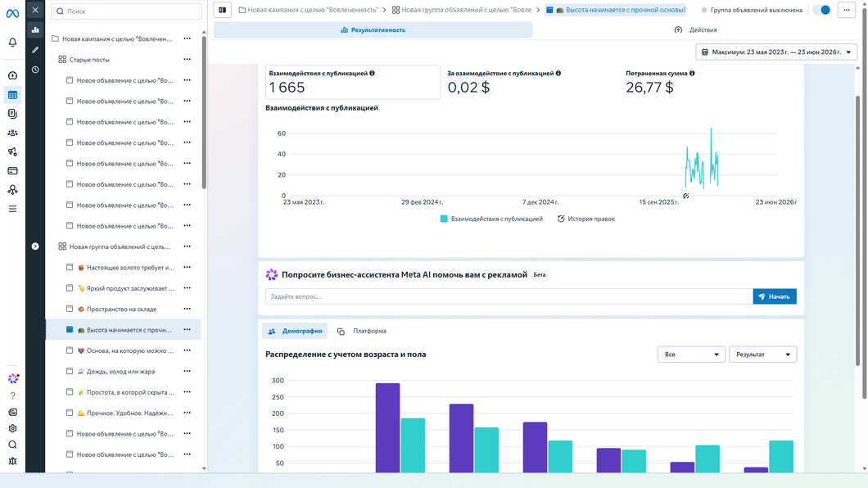Toggle the side-by-side panel view icon

[x=222, y=10]
